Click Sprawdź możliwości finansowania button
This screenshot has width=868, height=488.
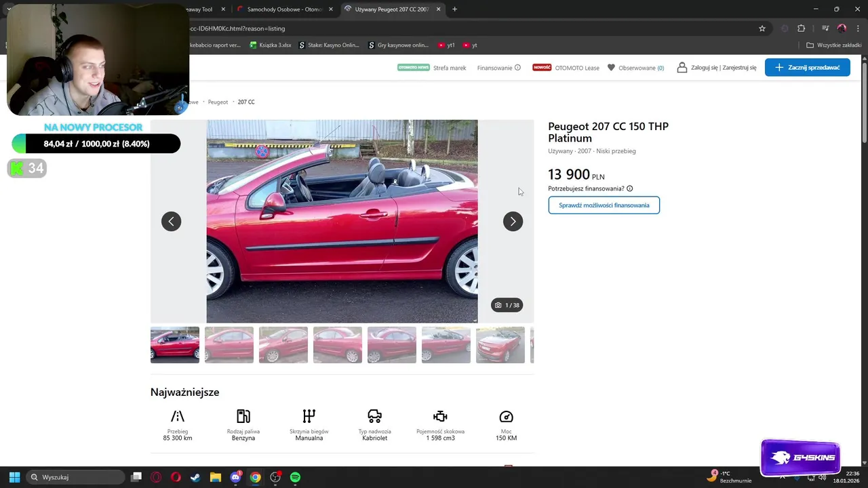(x=604, y=205)
